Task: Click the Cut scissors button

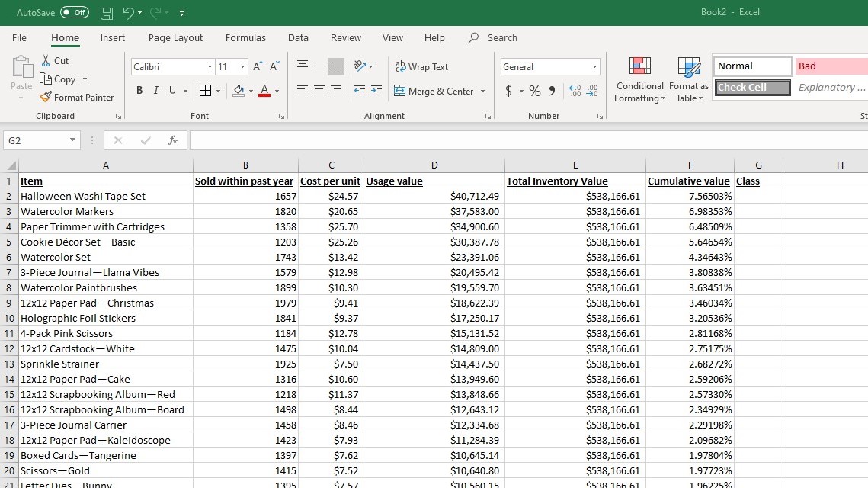Action: [x=55, y=61]
